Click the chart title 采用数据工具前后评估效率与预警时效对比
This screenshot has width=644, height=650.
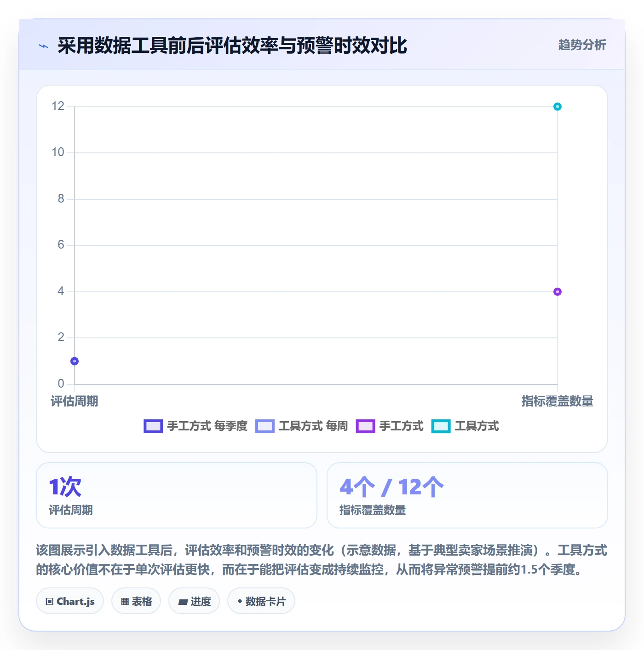[x=232, y=46]
